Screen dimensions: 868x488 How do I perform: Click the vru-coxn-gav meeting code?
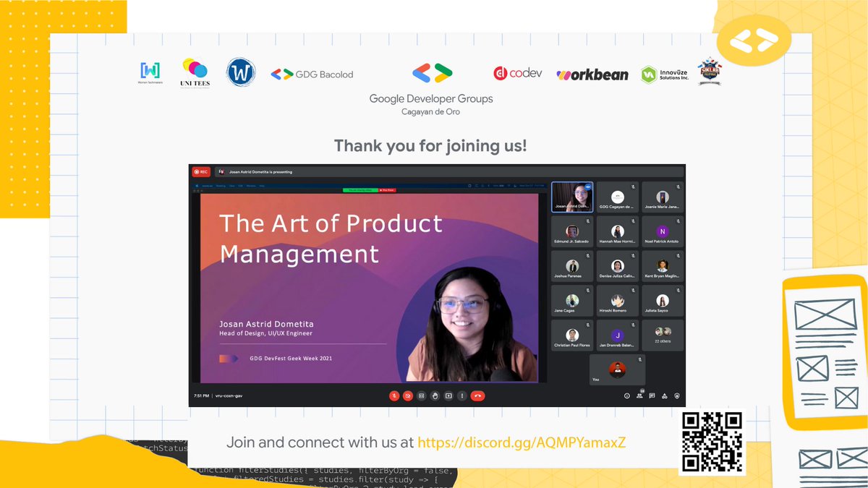click(229, 395)
